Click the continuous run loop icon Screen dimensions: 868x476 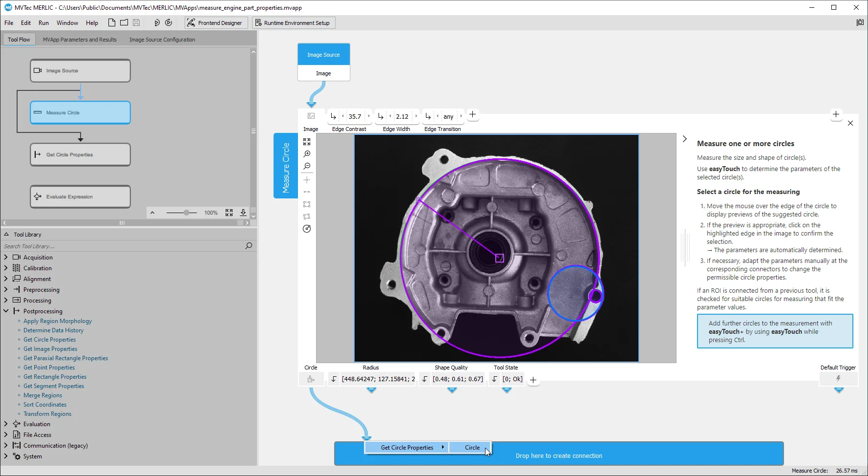tap(169, 22)
